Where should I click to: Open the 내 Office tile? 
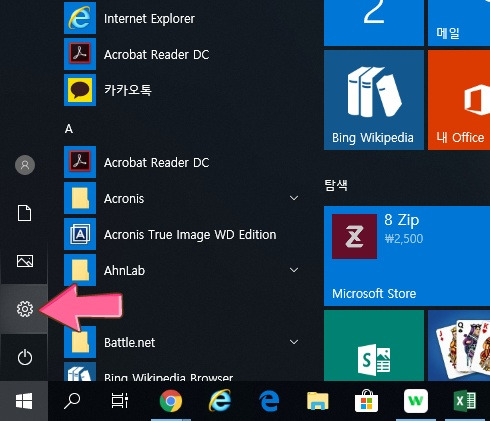[459, 100]
